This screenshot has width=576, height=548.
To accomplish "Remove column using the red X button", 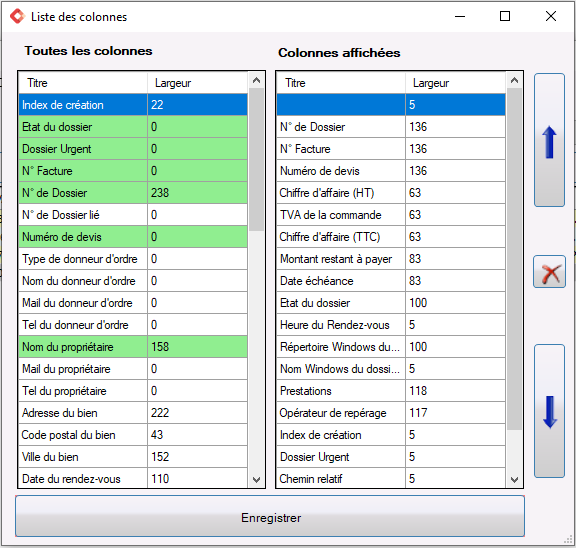I will (x=549, y=272).
